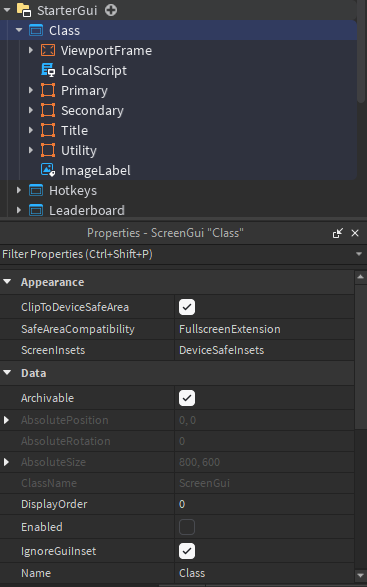Expand the ViewportFrame node
The height and width of the screenshot is (587, 367).
coord(31,50)
